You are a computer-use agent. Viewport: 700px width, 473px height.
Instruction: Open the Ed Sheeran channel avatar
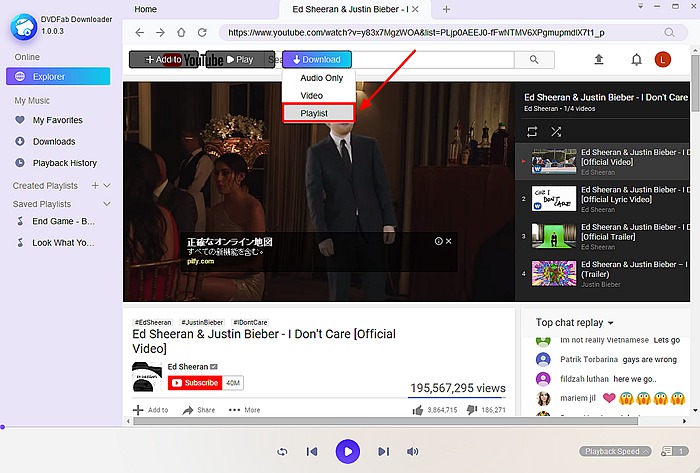tap(147, 377)
